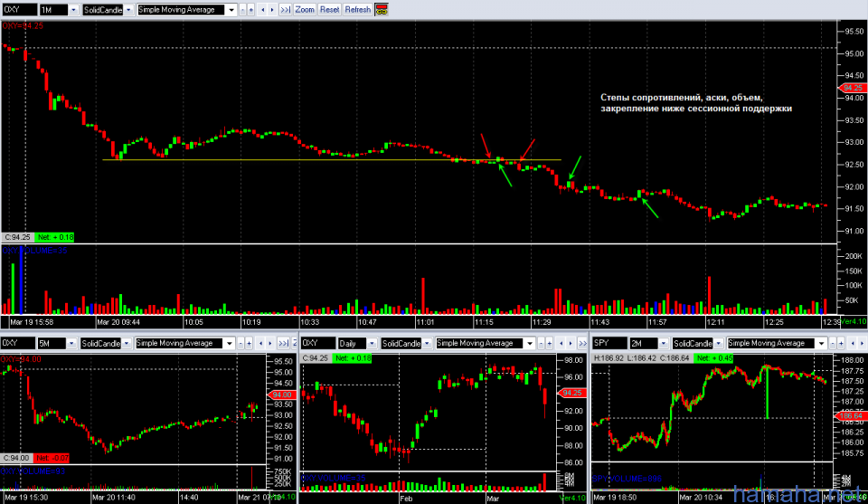This screenshot has width=868, height=504.
Task: Click the red 94.00 price tag on 5M chart
Action: point(282,395)
